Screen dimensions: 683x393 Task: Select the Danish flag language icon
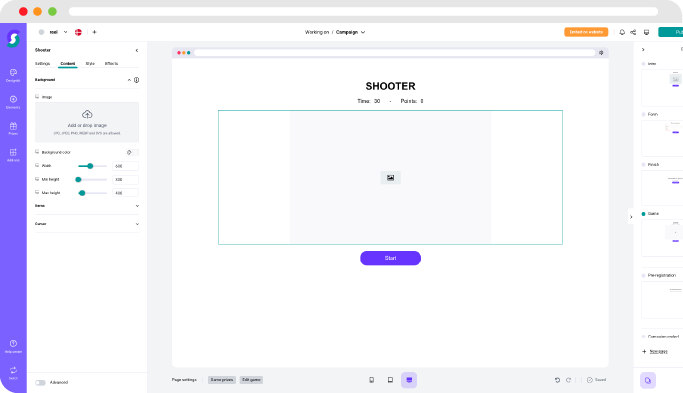pyautogui.click(x=78, y=32)
